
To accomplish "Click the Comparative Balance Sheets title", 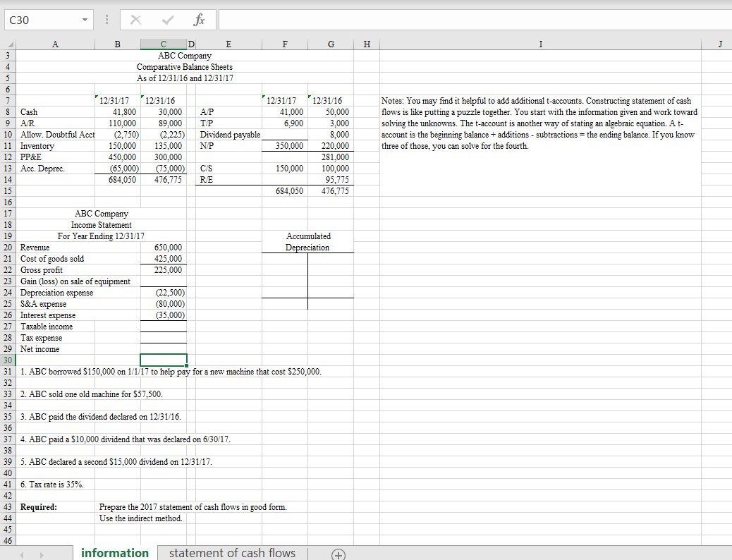I will pyautogui.click(x=184, y=67).
